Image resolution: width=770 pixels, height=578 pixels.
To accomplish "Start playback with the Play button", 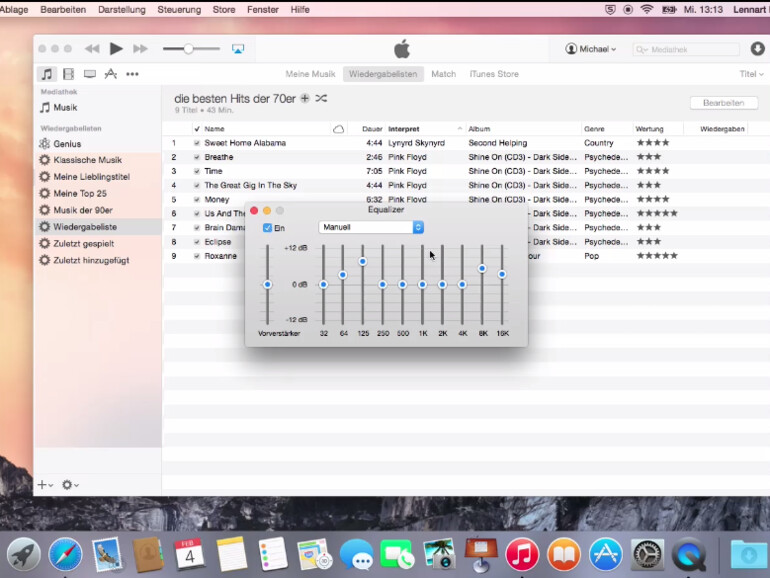I will [x=116, y=49].
